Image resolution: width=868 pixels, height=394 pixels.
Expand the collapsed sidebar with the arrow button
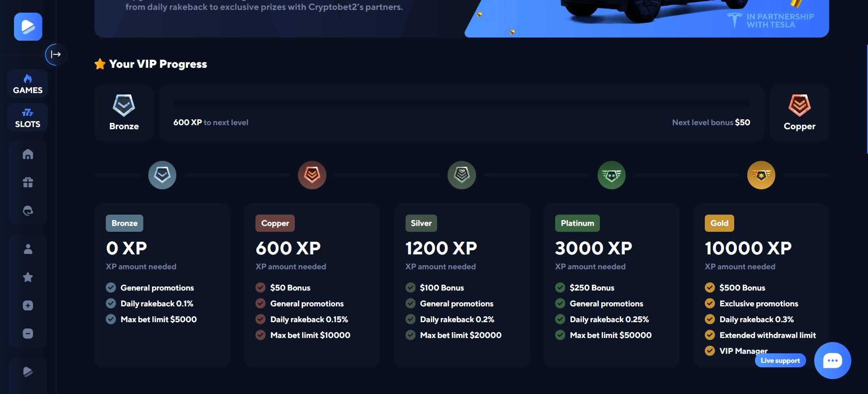tap(56, 55)
